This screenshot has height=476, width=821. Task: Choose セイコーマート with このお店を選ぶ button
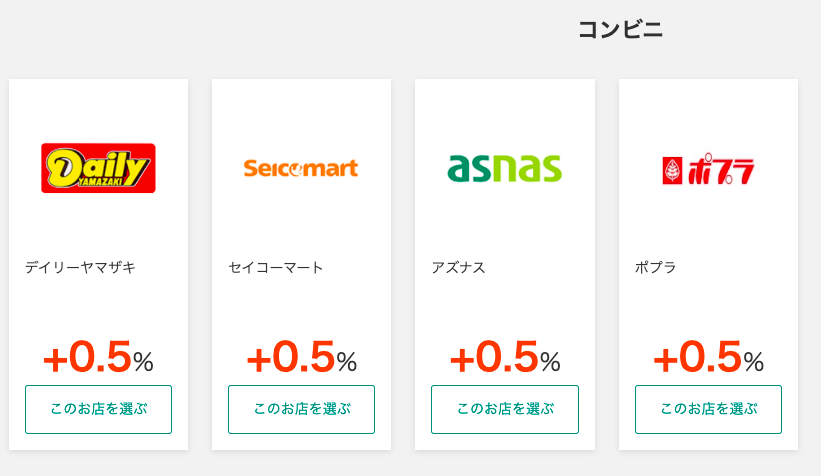pyautogui.click(x=301, y=409)
